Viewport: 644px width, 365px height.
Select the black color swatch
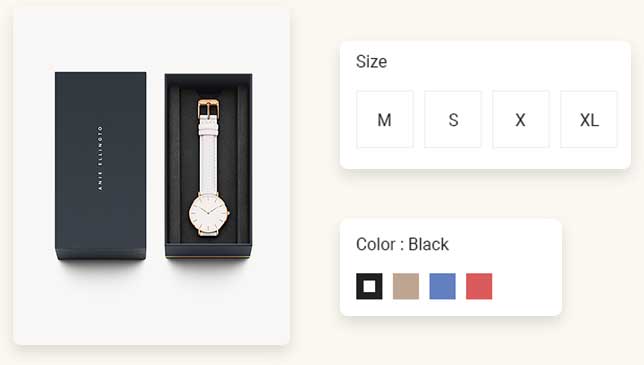click(369, 286)
